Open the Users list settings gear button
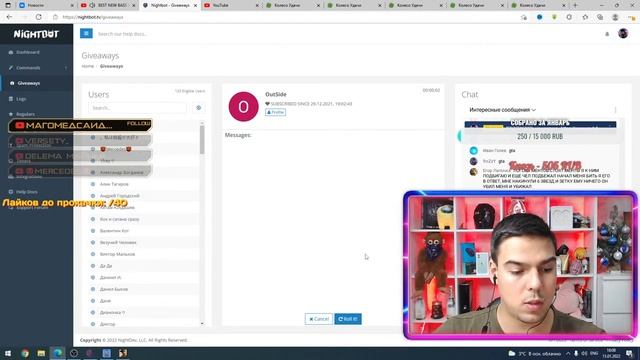The height and width of the screenshot is (360, 640). click(199, 108)
